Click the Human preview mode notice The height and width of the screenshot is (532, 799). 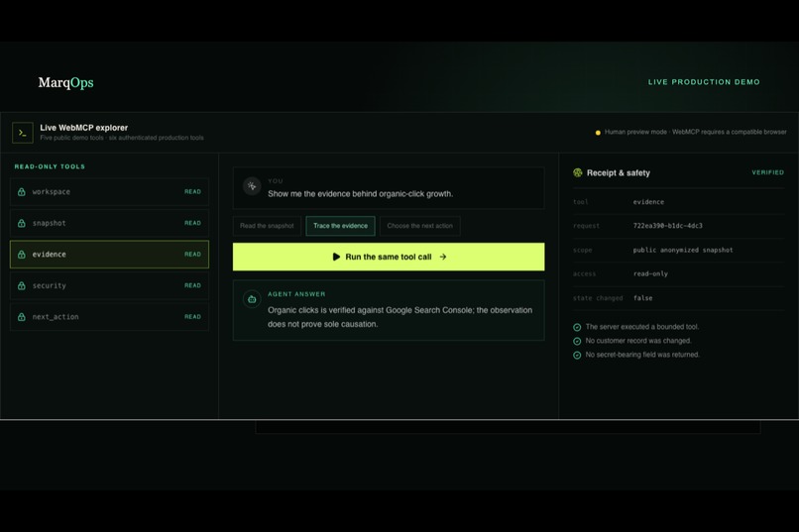pyautogui.click(x=695, y=132)
